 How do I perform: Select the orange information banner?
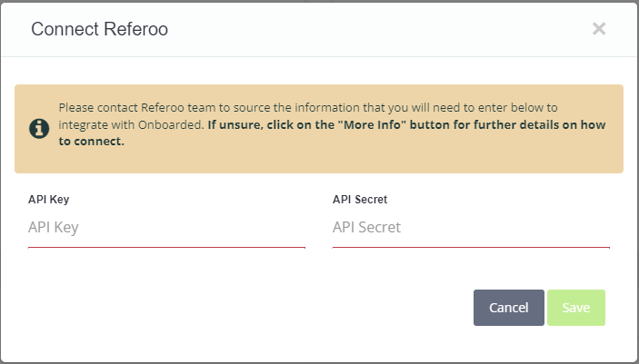coord(319,129)
